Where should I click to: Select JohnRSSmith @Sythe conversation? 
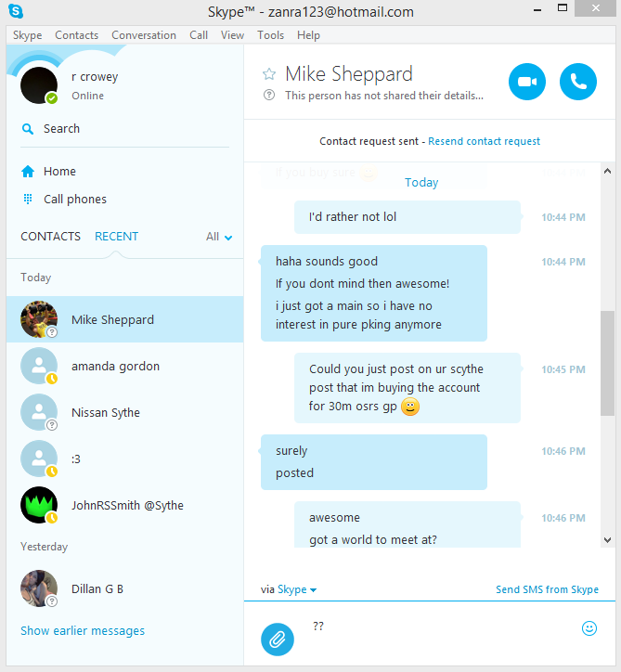pyautogui.click(x=124, y=505)
